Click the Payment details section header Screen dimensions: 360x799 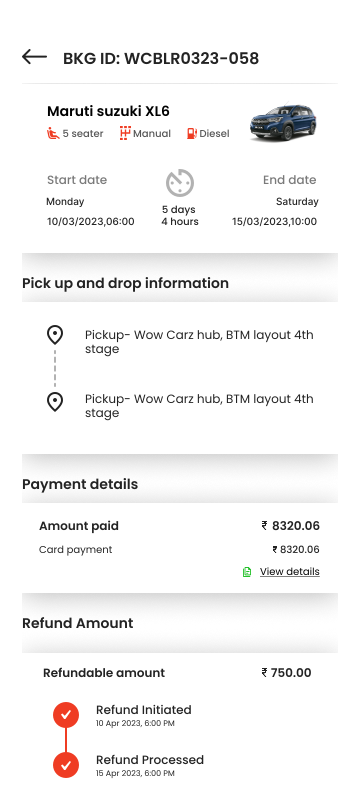pos(80,484)
